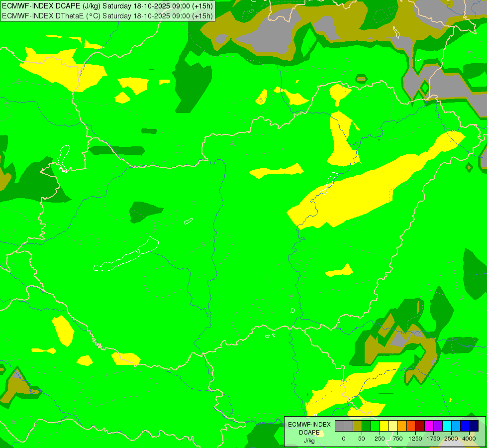
Task: Click the legend value label '2500'
Action: pyautogui.click(x=451, y=439)
